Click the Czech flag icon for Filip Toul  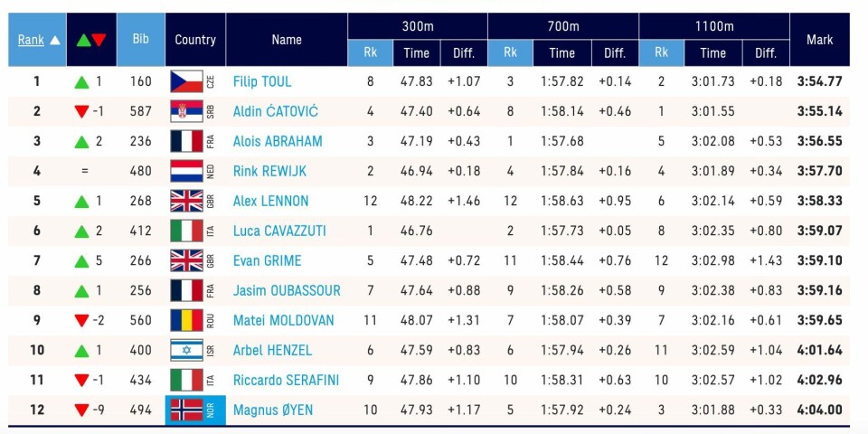tap(186, 81)
